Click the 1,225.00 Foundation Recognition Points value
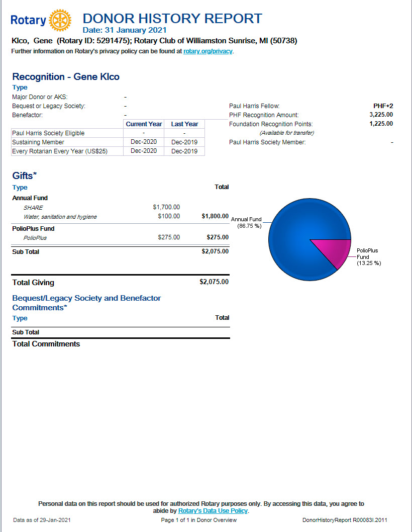This screenshot has height=532, width=412. [381, 124]
